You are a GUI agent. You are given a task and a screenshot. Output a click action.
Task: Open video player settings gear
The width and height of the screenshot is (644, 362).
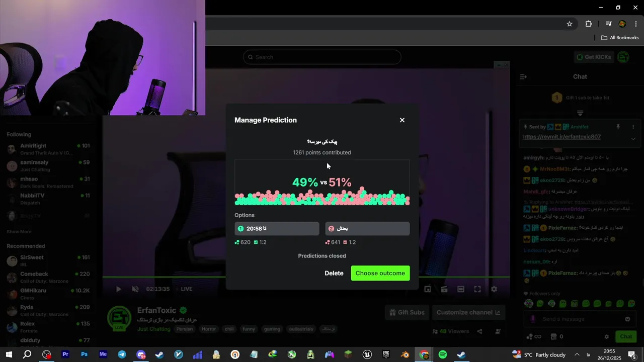coord(494,289)
